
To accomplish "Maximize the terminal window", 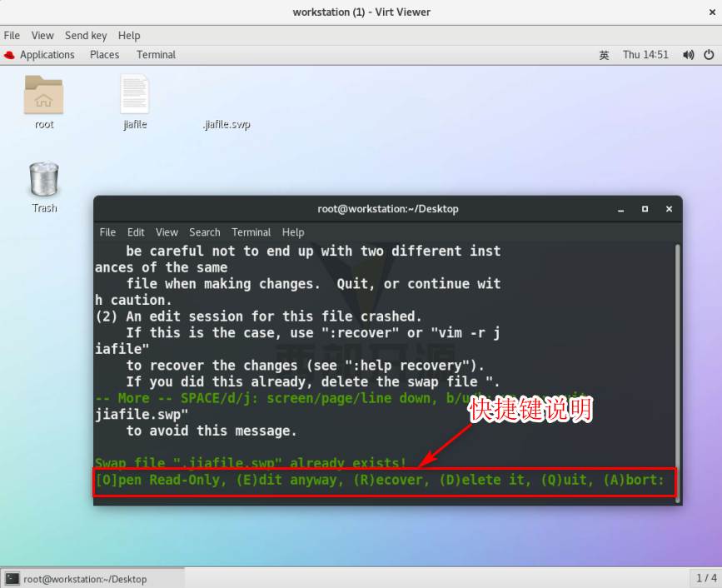I will (645, 209).
